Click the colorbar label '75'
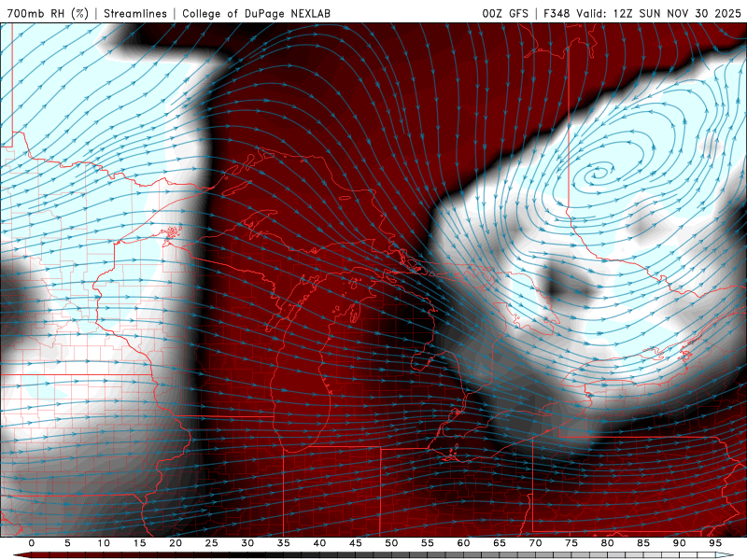 point(571,543)
